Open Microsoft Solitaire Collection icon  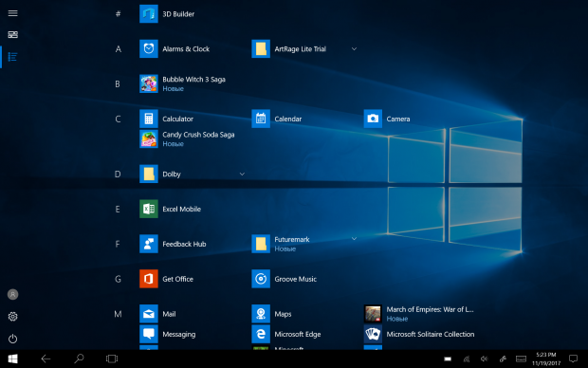click(373, 334)
